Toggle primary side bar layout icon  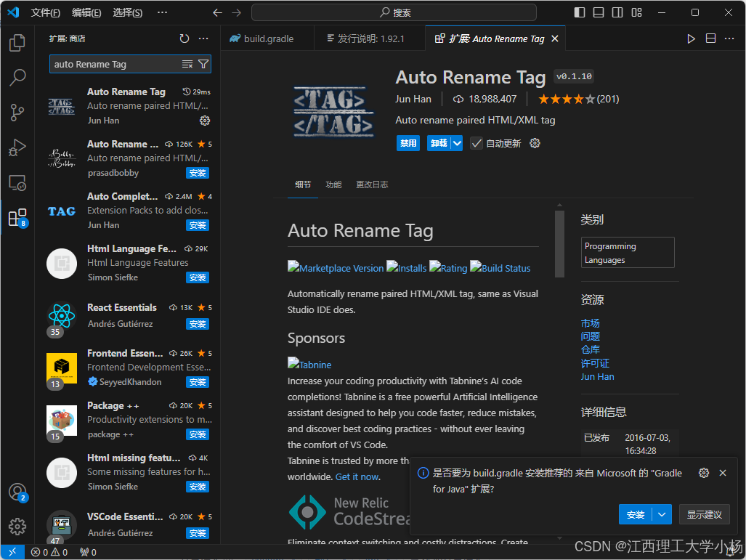click(x=580, y=12)
